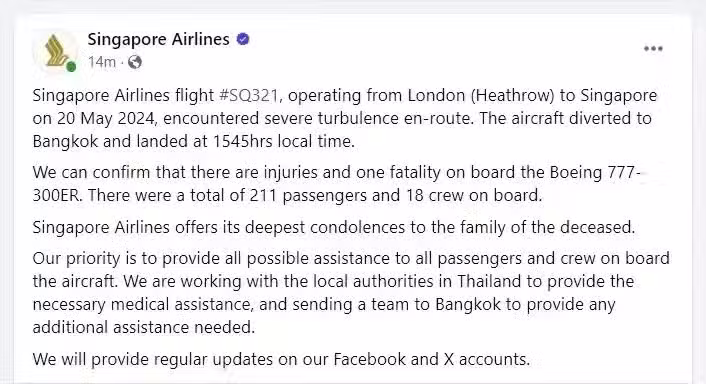Open the Singapore Airlines page name link
Image resolution: width=706 pixels, height=384 pixels.
coord(158,40)
